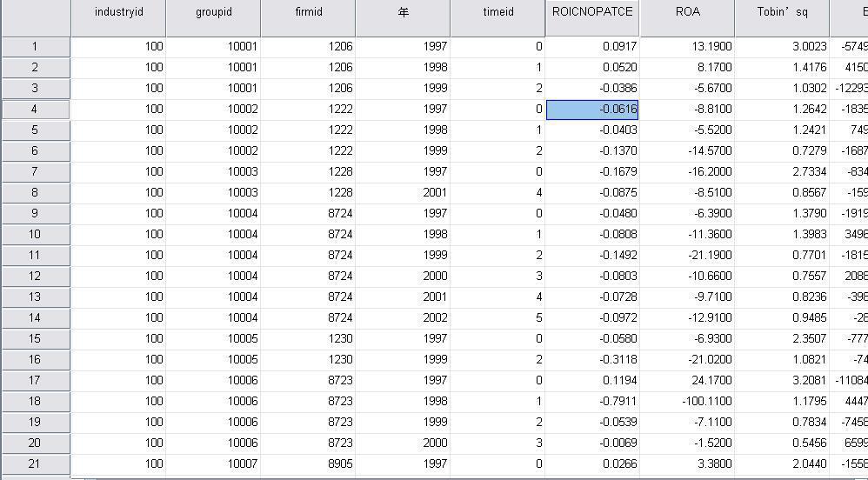868x480 pixels.
Task: Select the highlighted cell containing -0.0616
Action: coord(592,109)
